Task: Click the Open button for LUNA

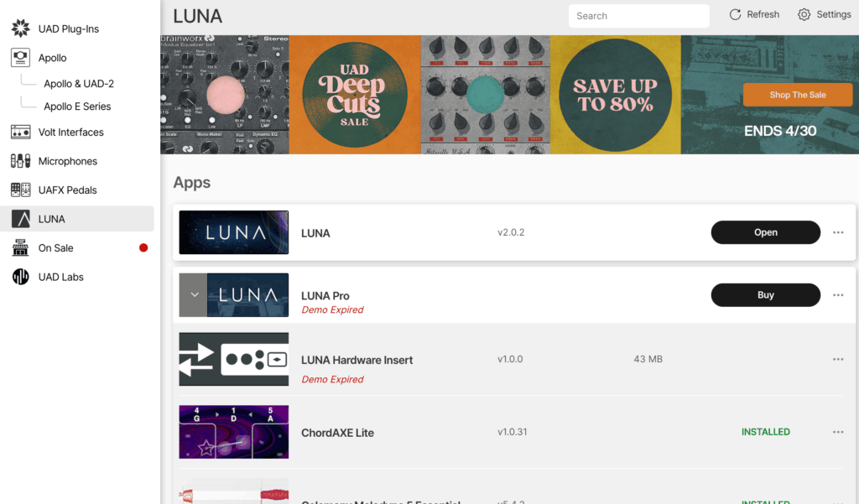Action: (x=765, y=232)
